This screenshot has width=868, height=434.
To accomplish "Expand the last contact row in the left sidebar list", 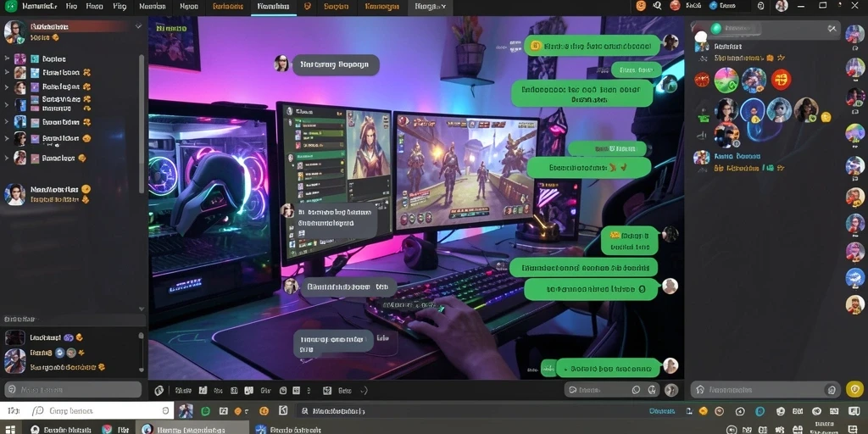I will click(x=7, y=158).
